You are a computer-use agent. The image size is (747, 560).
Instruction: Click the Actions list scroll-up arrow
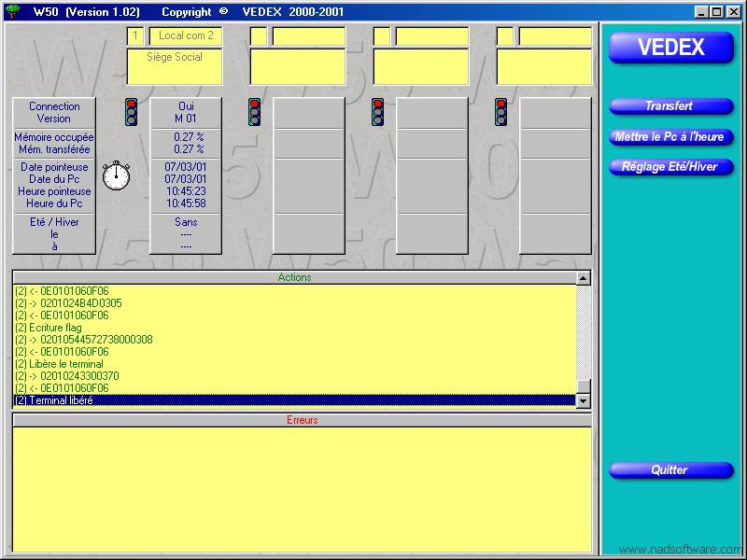[x=583, y=278]
